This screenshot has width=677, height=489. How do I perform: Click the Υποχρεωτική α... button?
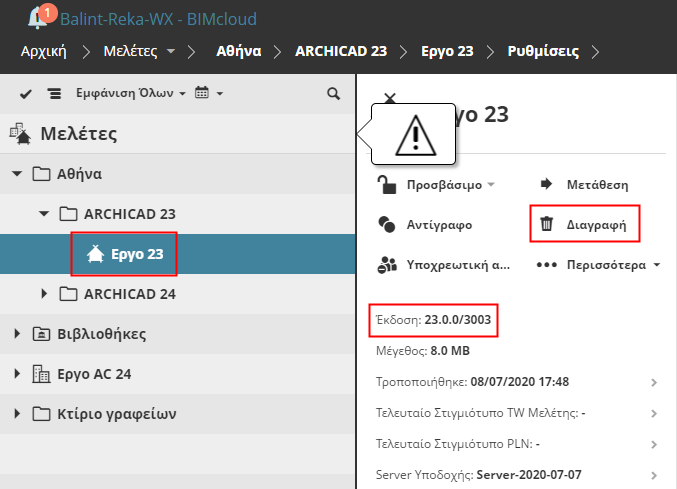(x=444, y=265)
